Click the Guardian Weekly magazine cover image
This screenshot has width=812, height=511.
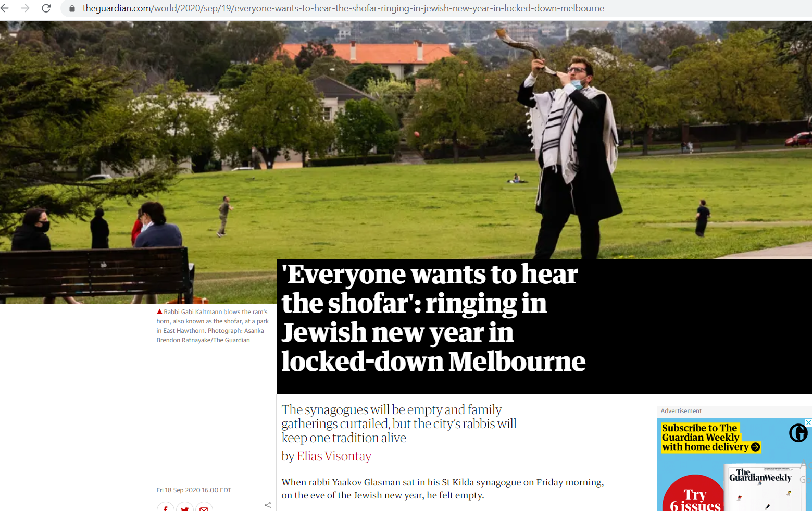[763, 487]
